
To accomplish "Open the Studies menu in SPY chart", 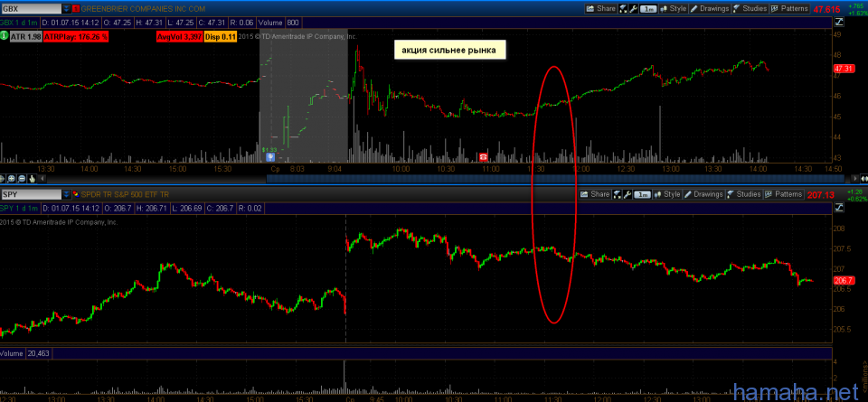I will click(x=743, y=194).
